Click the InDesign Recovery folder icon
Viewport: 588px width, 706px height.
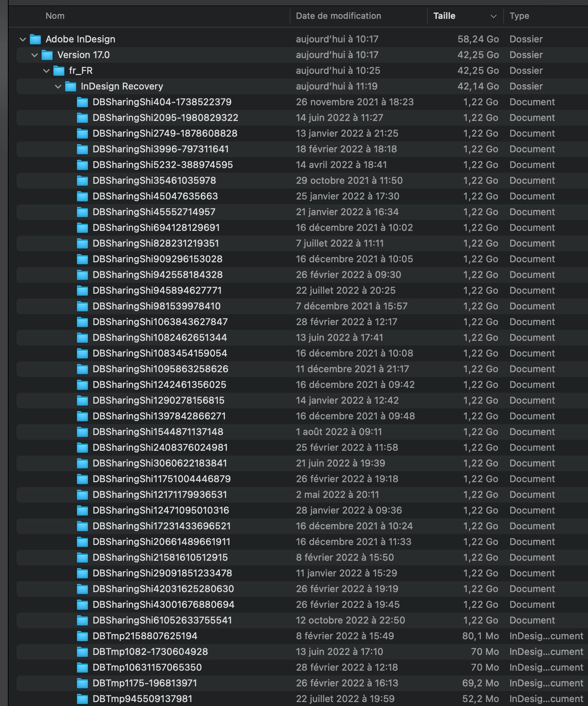pyautogui.click(x=71, y=86)
